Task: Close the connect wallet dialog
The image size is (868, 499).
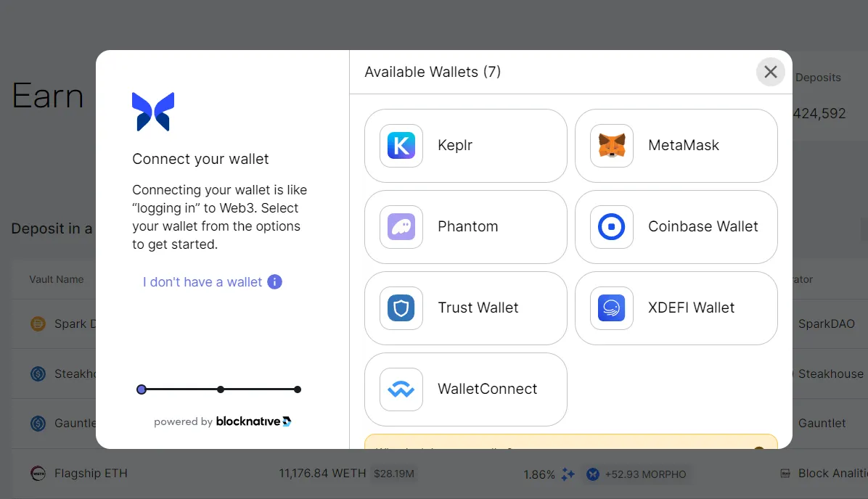Action: point(770,72)
